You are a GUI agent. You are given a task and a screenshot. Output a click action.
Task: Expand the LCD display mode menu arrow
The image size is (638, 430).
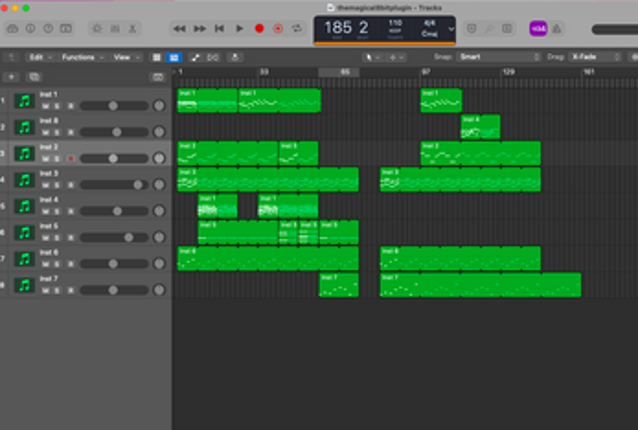(452, 29)
